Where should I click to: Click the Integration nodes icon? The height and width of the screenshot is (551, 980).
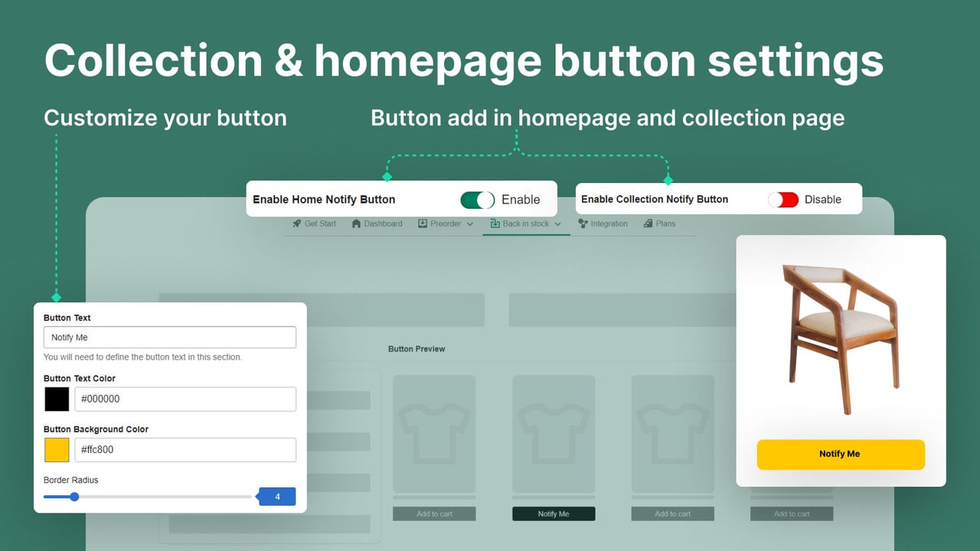click(583, 223)
